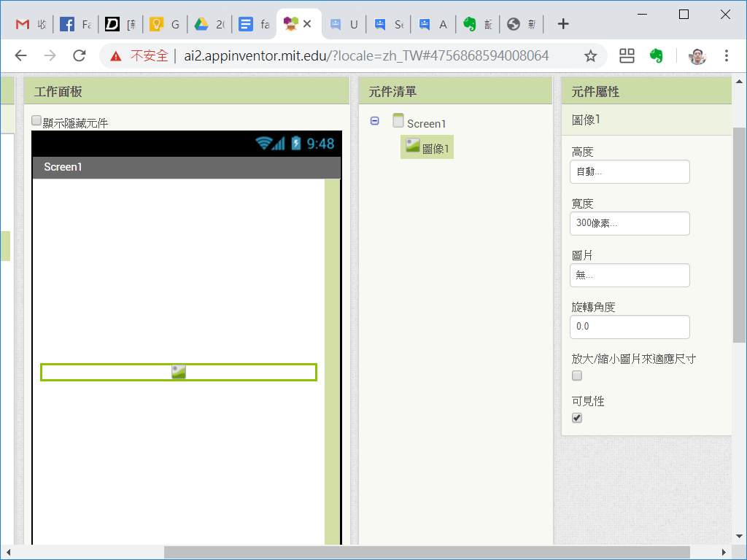747x560 pixels.
Task: Open the Chrome profile avatar
Action: [697, 56]
